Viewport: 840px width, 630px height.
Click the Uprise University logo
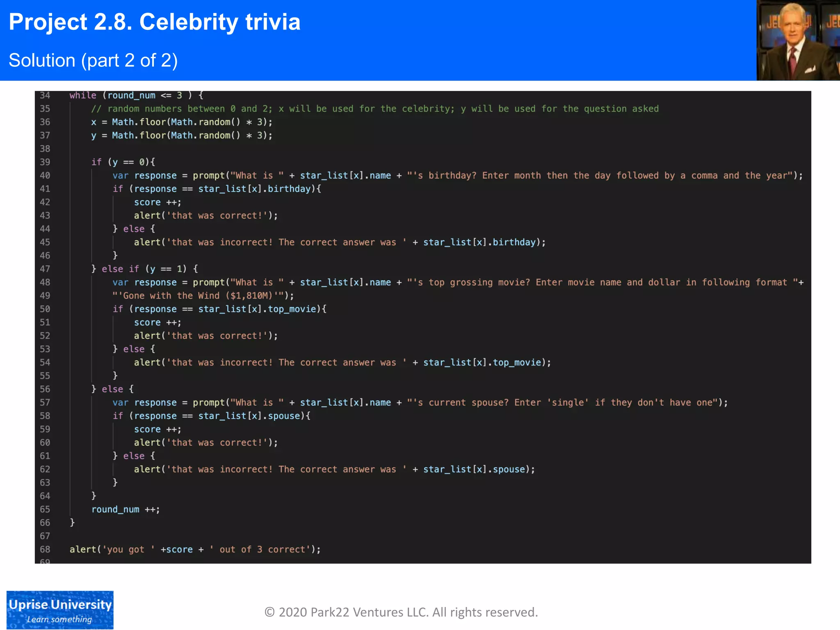point(60,610)
